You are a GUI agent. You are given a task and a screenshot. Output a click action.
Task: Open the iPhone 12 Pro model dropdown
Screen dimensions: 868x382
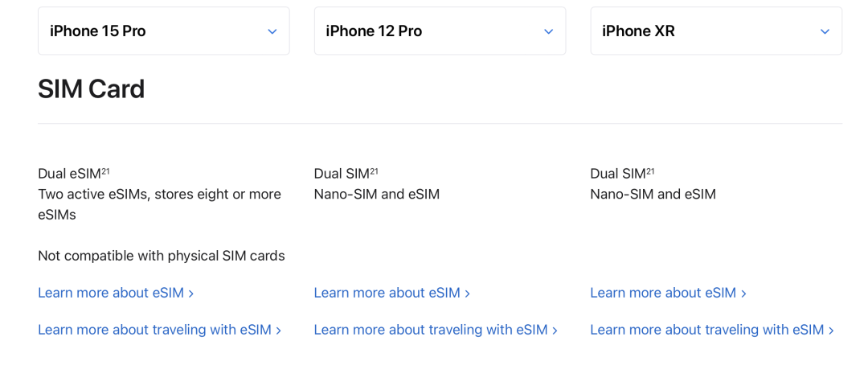[x=440, y=31]
